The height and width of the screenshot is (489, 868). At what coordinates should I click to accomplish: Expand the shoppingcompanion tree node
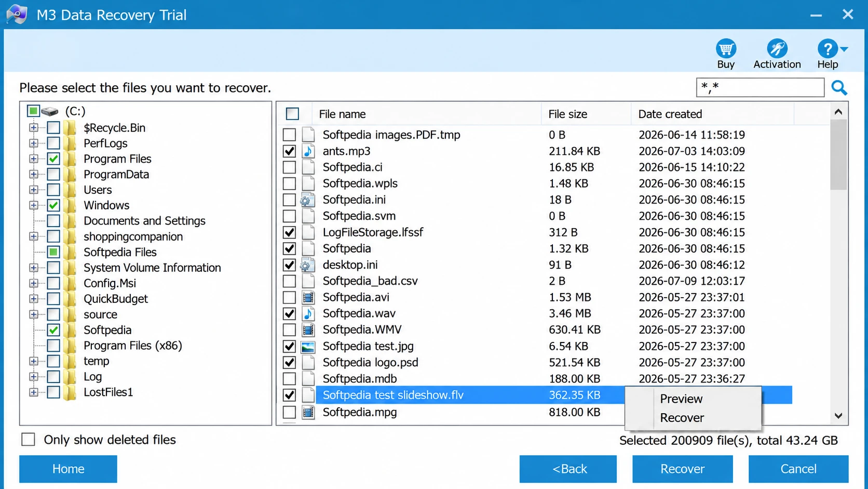pos(34,236)
